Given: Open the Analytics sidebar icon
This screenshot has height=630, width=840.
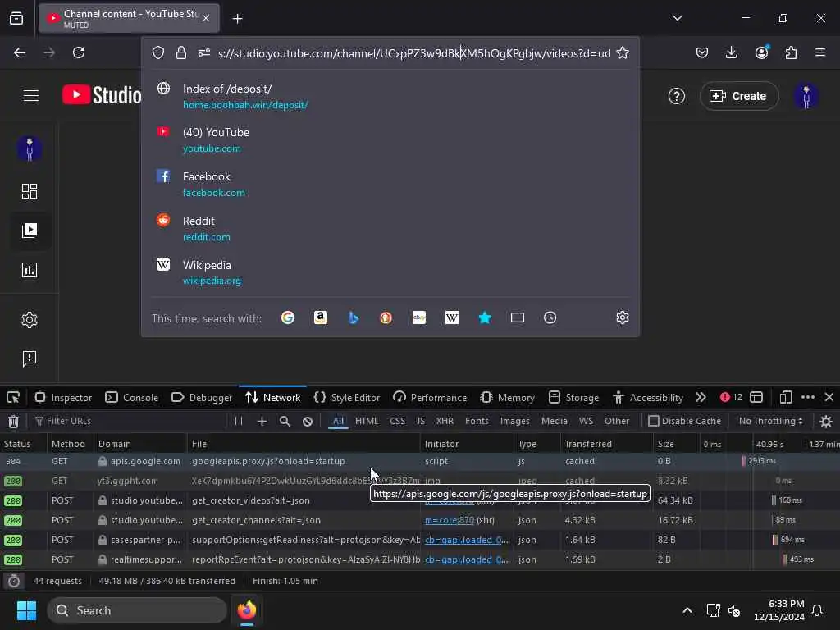Looking at the screenshot, I should coord(30,270).
